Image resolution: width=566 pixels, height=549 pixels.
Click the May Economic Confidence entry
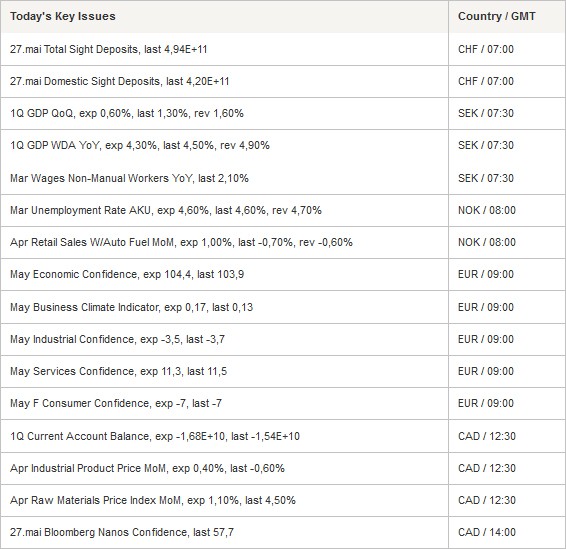coord(127,274)
